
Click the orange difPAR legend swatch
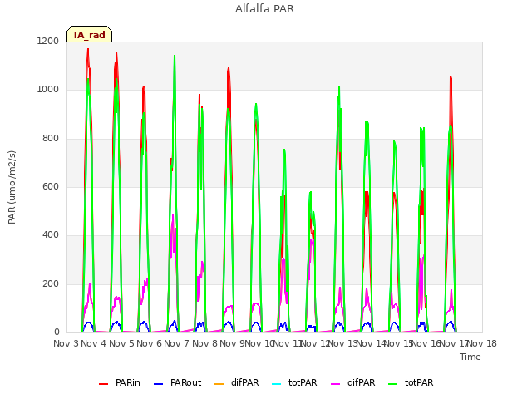click(219, 384)
